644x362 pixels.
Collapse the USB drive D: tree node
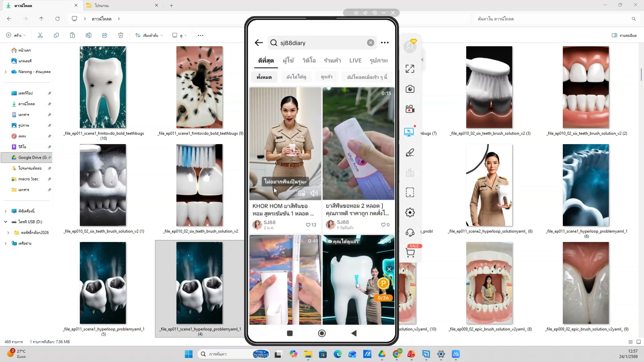click(x=5, y=222)
